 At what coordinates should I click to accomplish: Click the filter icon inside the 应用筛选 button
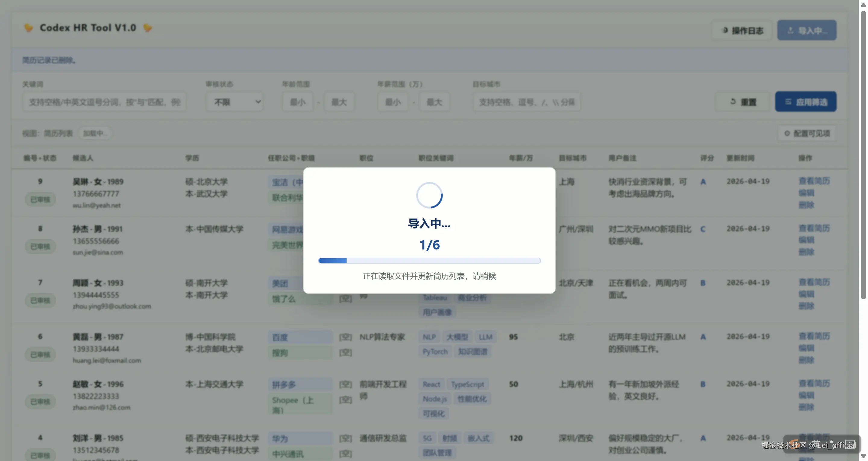(788, 102)
